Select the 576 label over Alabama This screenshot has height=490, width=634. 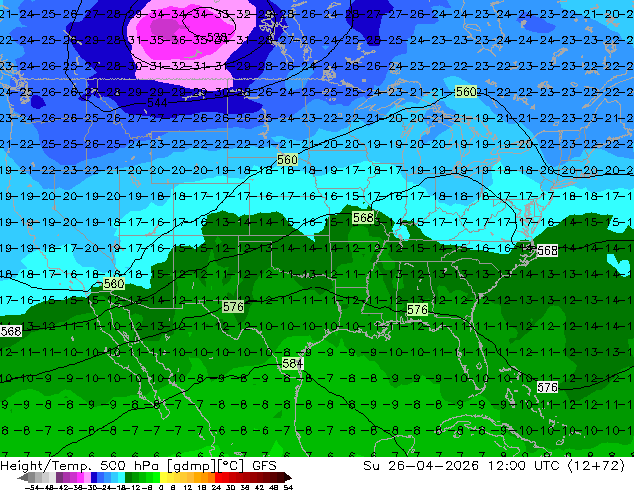417,310
